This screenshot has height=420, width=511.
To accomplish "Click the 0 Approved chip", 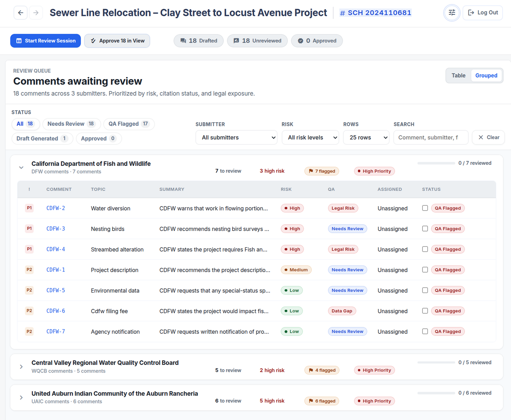I will pos(317,41).
